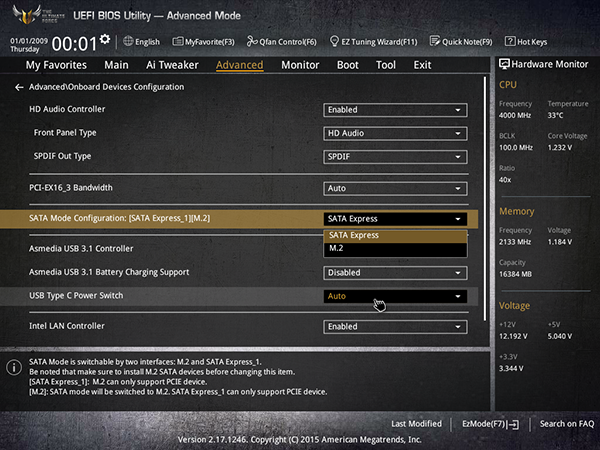Switch to the Main tab
The height and width of the screenshot is (450, 600).
(x=116, y=65)
